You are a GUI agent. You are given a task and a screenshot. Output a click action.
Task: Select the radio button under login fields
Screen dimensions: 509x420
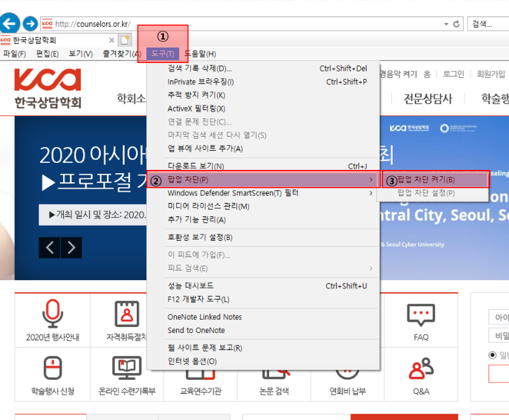point(492,355)
